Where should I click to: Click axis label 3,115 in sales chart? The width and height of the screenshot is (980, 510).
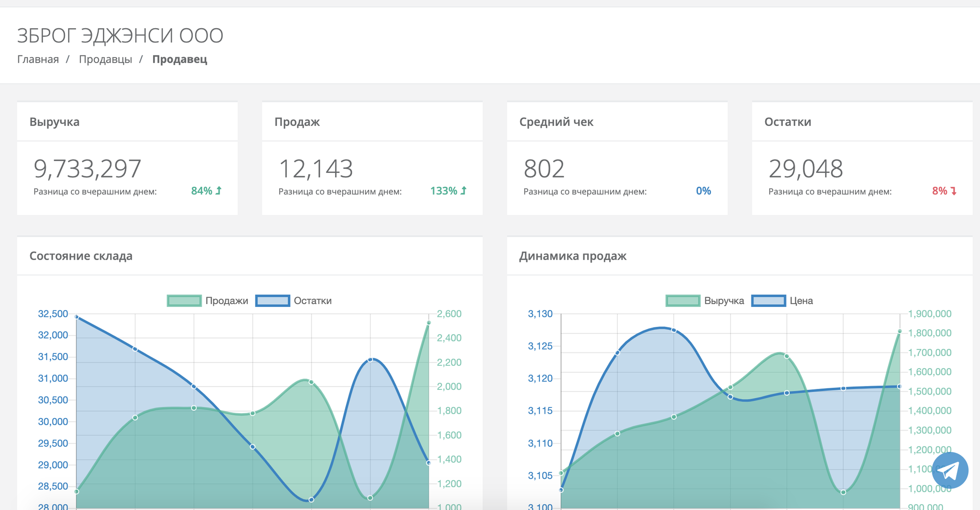coord(540,410)
